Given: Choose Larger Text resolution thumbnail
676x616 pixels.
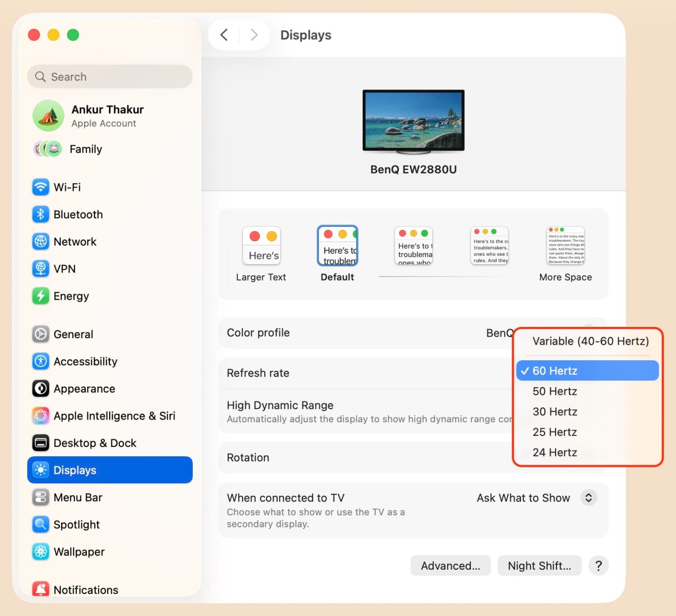Looking at the screenshot, I should [261, 246].
